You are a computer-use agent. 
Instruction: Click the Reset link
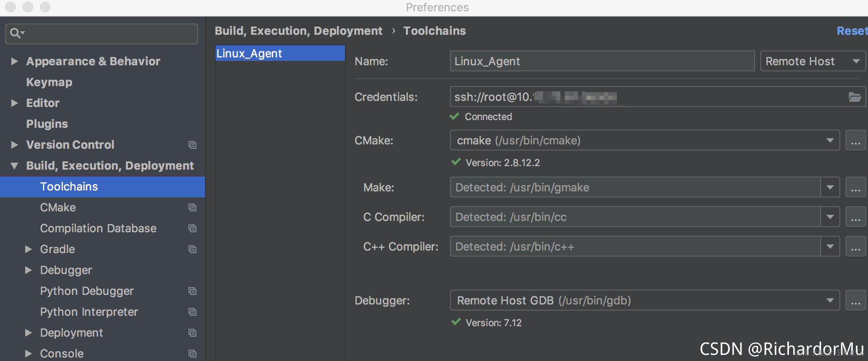click(x=851, y=31)
